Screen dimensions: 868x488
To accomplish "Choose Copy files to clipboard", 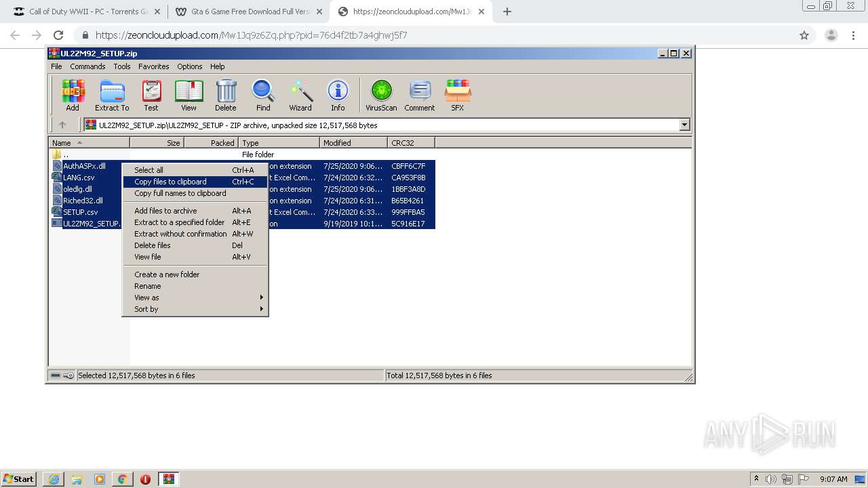I will click(195, 182).
